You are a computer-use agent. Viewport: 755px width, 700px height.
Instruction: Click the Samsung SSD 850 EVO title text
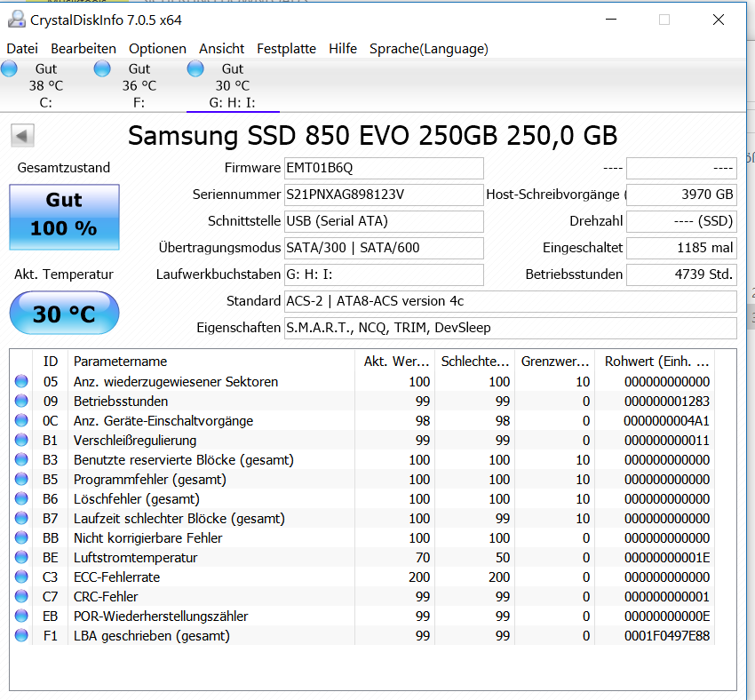[x=372, y=136]
